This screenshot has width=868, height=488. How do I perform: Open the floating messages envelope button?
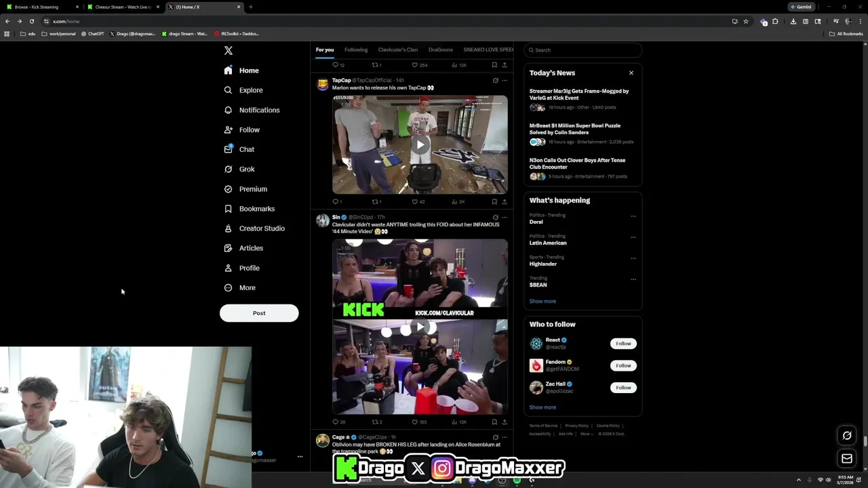(x=847, y=459)
